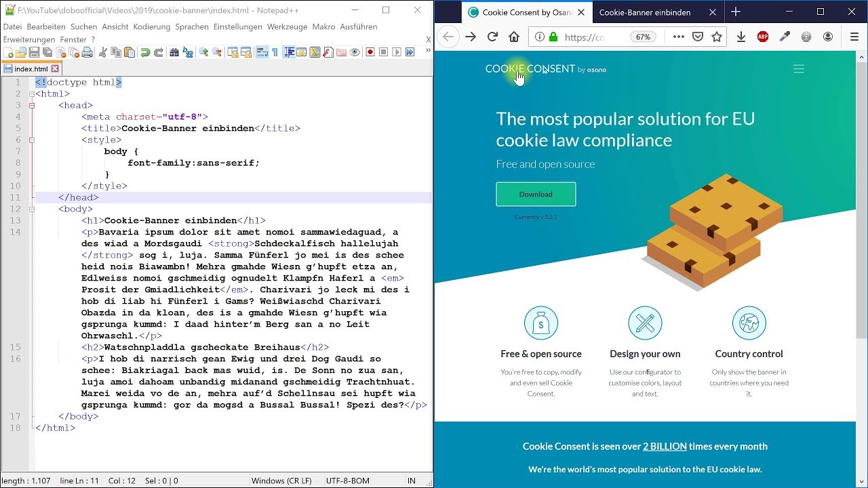
Task: Toggle file monitoring eye icon
Action: point(354,52)
